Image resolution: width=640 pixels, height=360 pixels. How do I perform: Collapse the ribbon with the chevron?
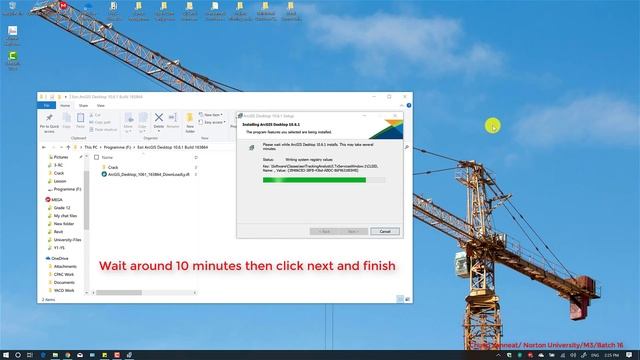402,105
